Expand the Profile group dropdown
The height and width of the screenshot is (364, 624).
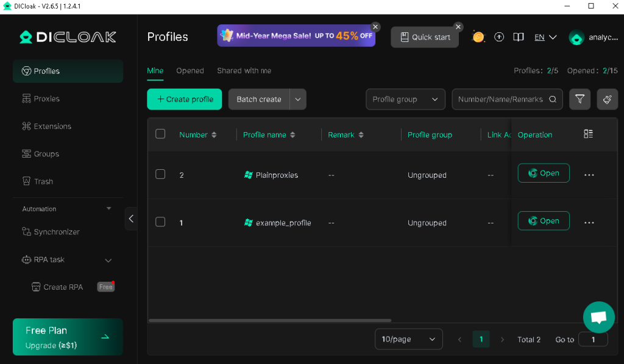(405, 99)
